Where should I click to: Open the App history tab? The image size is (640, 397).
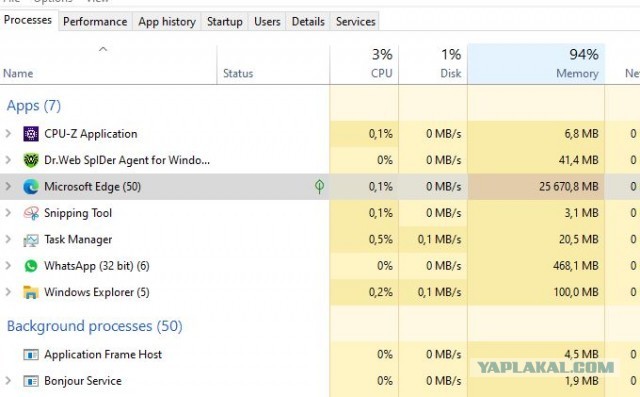[167, 22]
